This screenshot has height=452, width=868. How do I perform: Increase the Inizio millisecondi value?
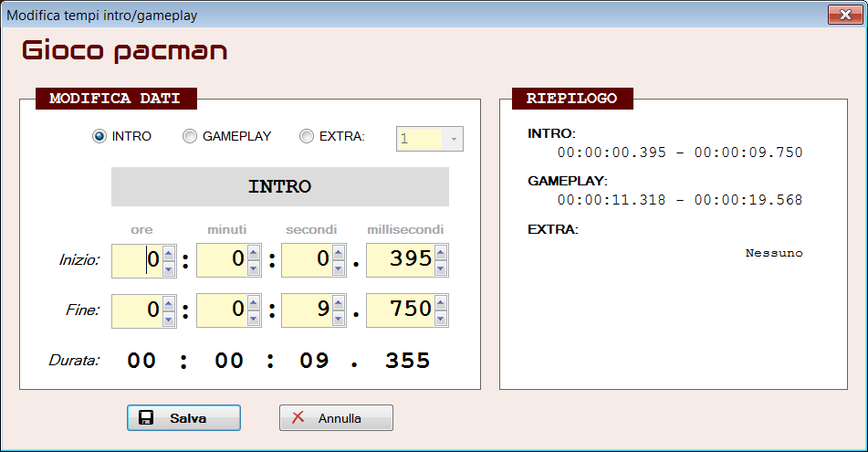(x=441, y=253)
